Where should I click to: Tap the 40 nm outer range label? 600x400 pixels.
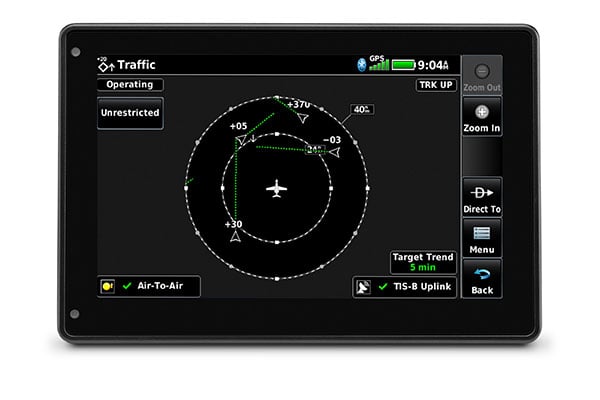[x=362, y=109]
